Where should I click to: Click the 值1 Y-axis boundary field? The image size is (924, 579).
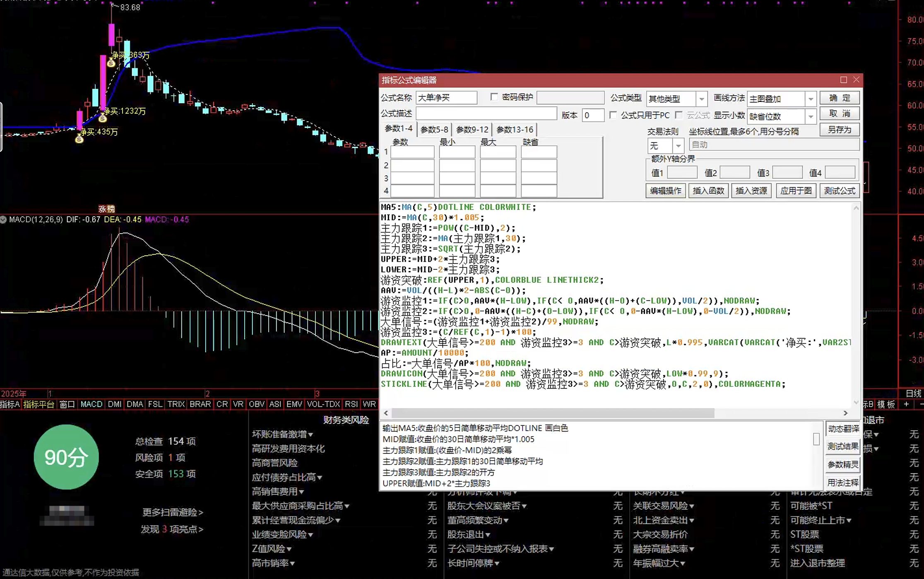[x=682, y=172]
